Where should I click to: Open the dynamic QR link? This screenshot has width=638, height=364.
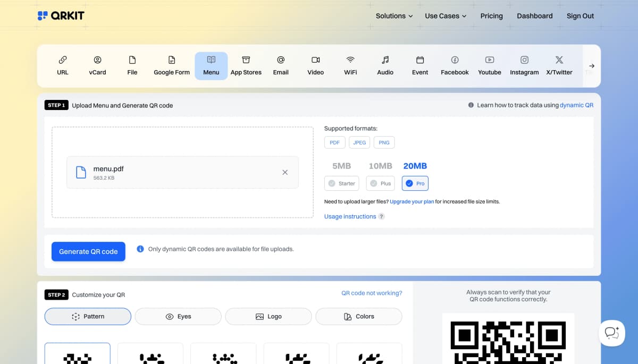[576, 105]
